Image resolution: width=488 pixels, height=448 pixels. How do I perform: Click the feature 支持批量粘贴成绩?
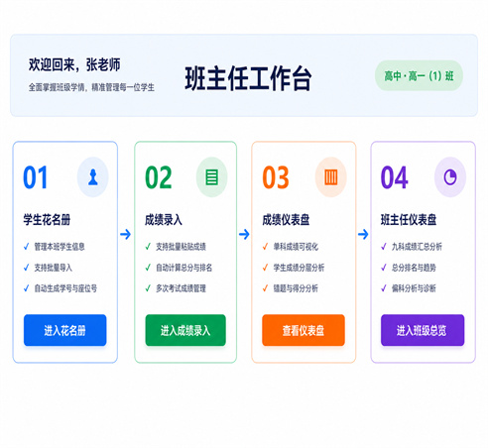click(181, 247)
